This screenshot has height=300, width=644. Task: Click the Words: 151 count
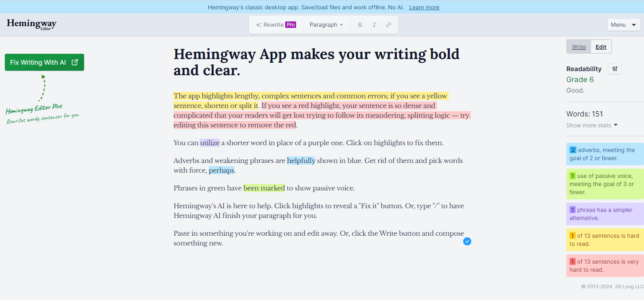585,114
